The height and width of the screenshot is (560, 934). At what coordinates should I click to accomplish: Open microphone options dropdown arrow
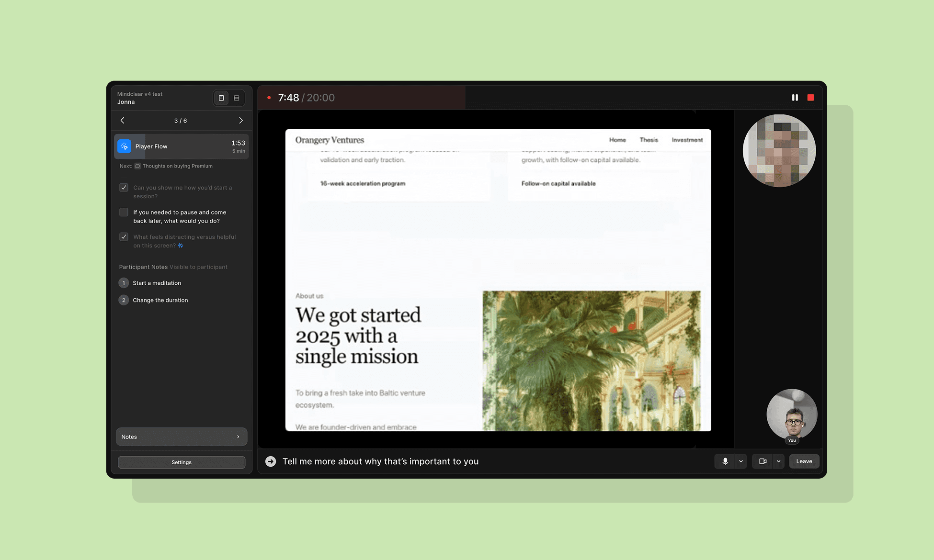pos(741,461)
